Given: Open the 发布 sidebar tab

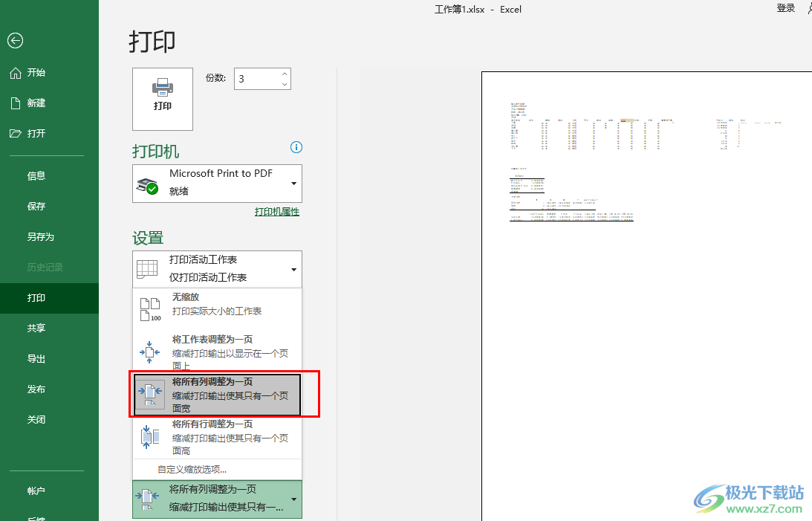Looking at the screenshot, I should (x=49, y=389).
